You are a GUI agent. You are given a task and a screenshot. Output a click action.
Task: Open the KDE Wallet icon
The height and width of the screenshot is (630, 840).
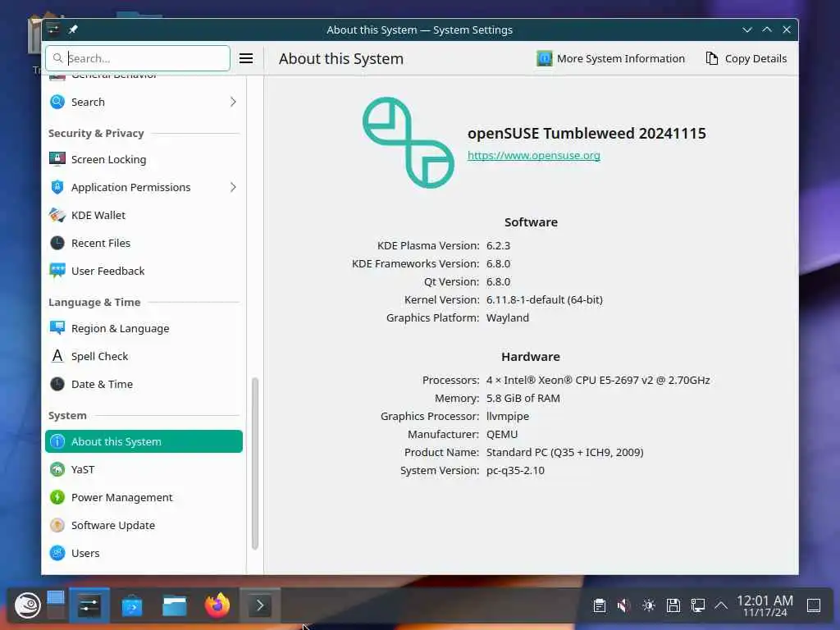pos(57,215)
